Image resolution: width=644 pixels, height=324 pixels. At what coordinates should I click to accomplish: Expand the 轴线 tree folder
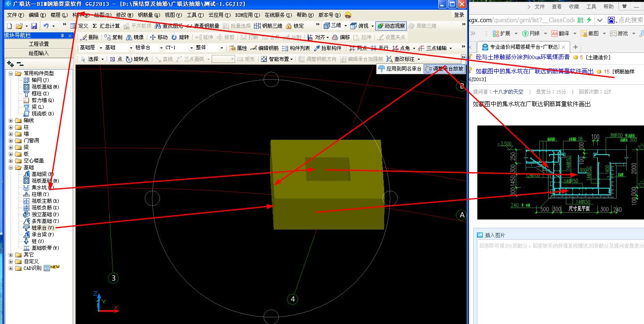coord(10,120)
